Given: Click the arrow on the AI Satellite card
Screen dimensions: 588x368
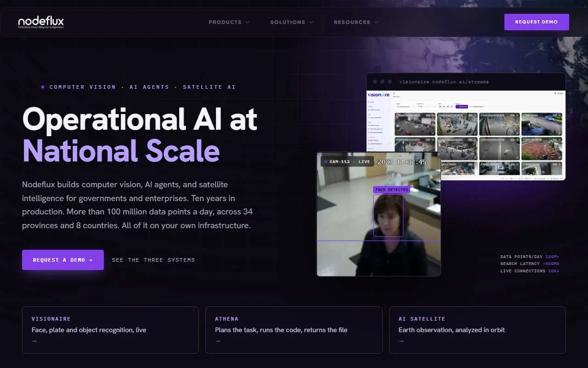Looking at the screenshot, I should pyautogui.click(x=401, y=341).
